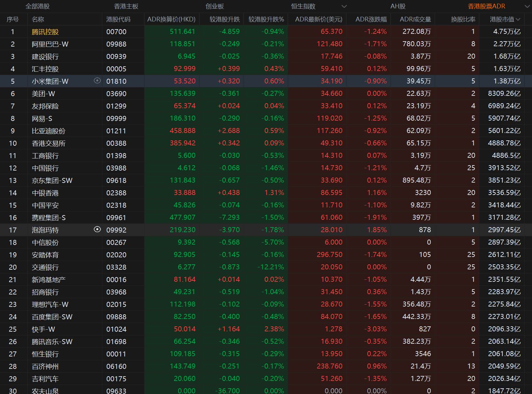Screen dimensions: 532x394
Task: Click ADR price 296.750 for 安踏体育
Action: coord(329,255)
